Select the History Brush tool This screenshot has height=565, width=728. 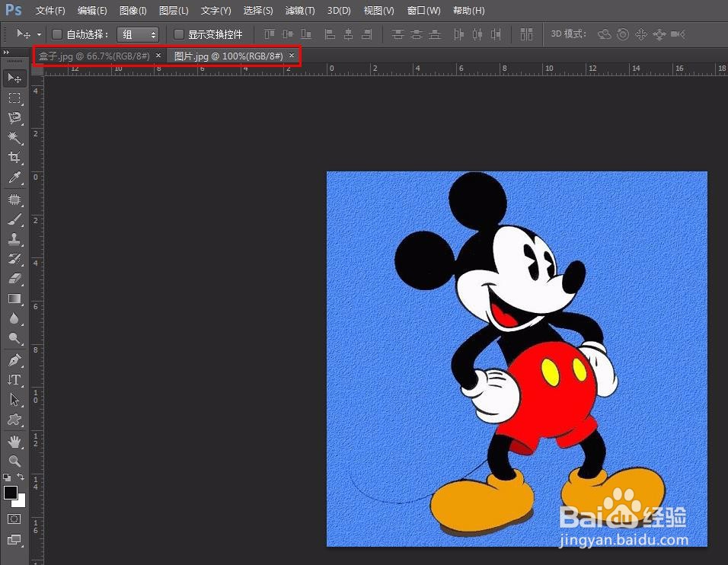click(14, 259)
